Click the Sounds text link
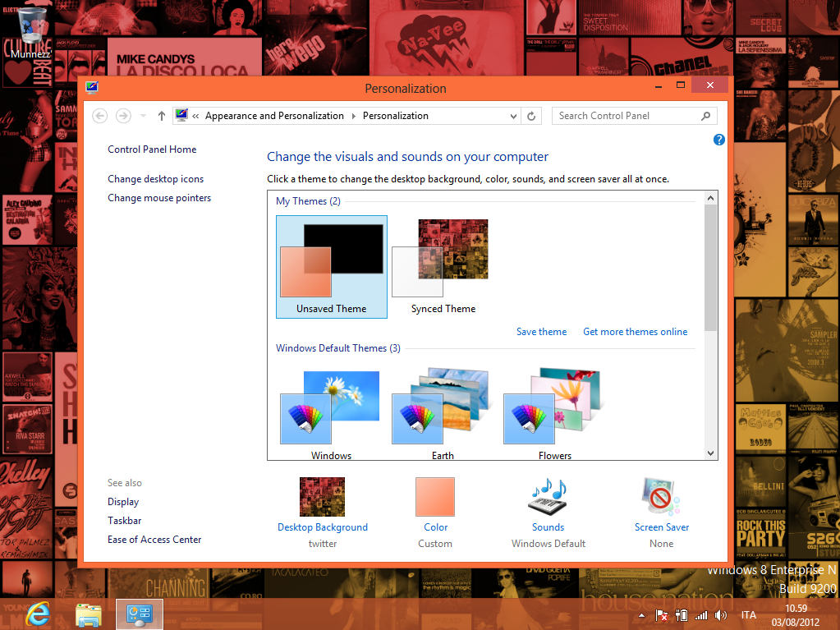Viewport: 840px width, 630px height. click(548, 527)
